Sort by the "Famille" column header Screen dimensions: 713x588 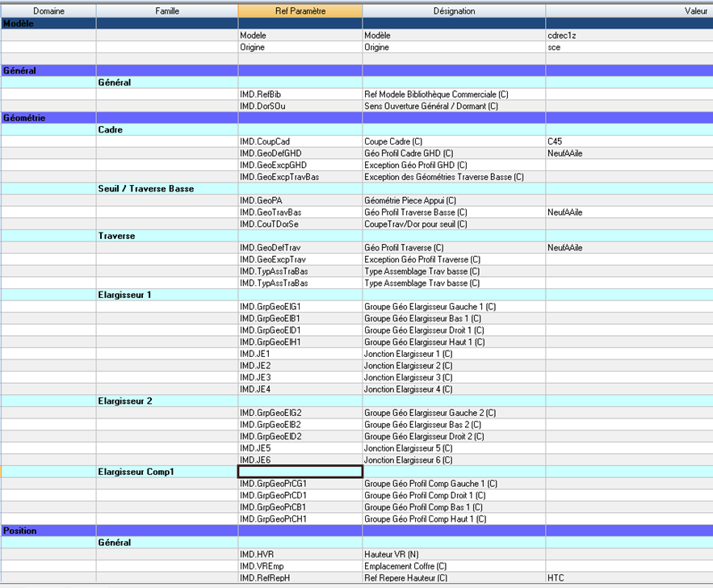(167, 11)
